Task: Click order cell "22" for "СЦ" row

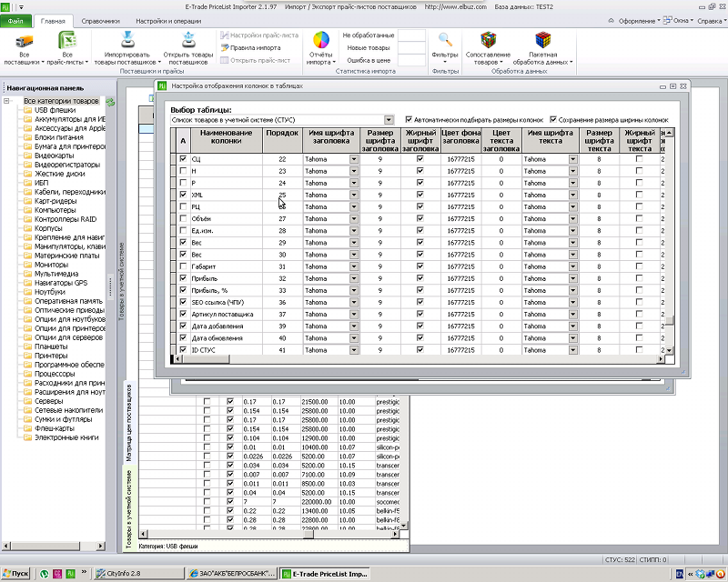Action: click(282, 159)
